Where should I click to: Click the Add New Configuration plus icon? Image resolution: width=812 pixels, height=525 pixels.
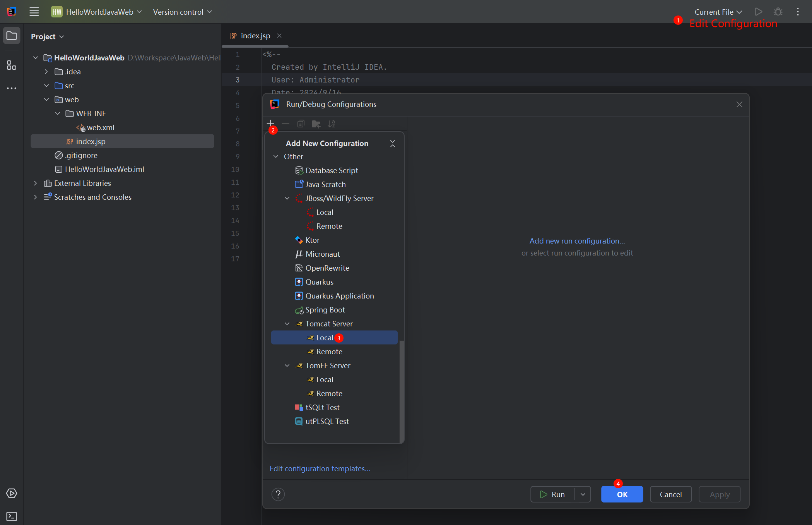click(x=270, y=124)
